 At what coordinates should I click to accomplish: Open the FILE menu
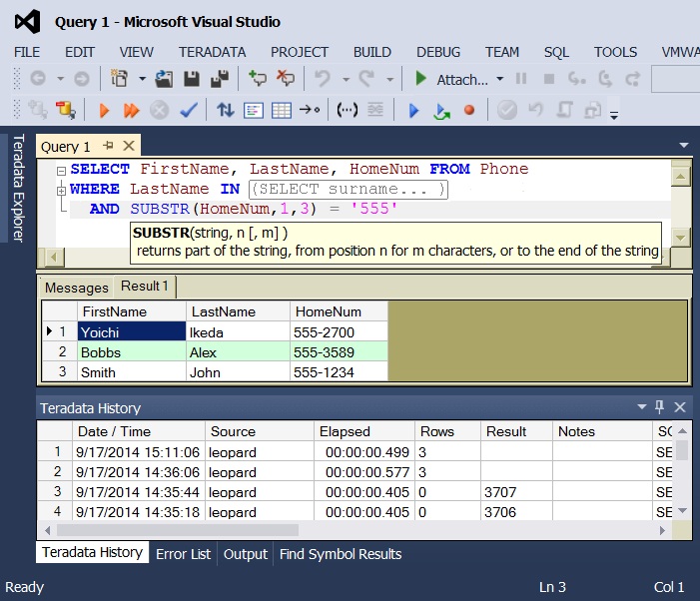point(27,52)
